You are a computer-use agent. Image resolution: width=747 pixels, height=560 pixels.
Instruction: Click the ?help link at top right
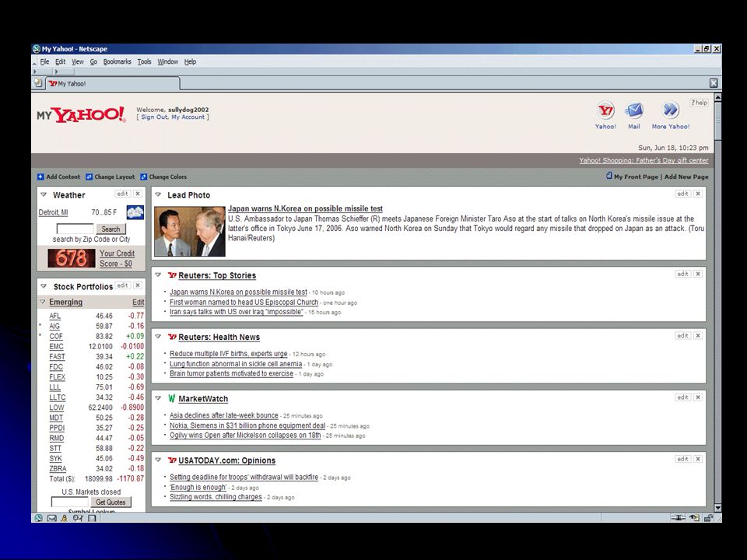point(699,103)
